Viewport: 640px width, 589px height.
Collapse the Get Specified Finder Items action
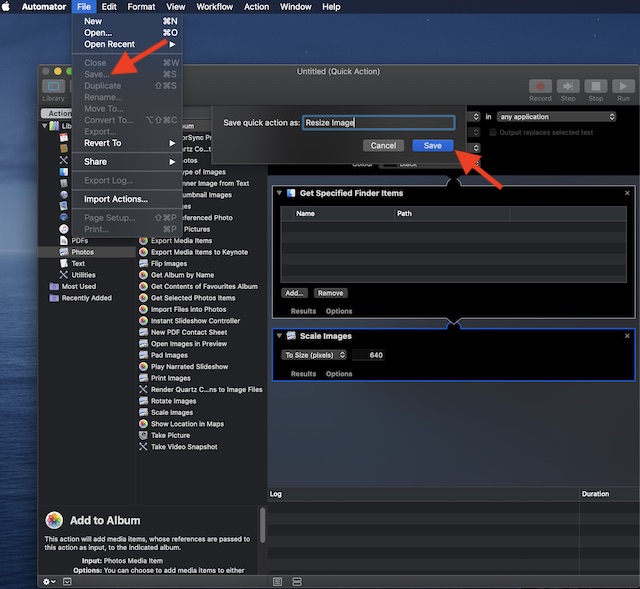point(279,193)
